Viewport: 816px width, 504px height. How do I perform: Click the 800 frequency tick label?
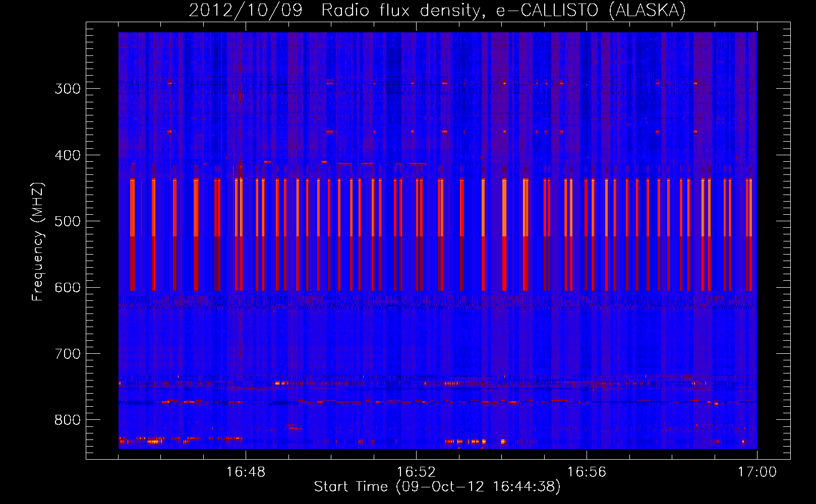[x=68, y=420]
